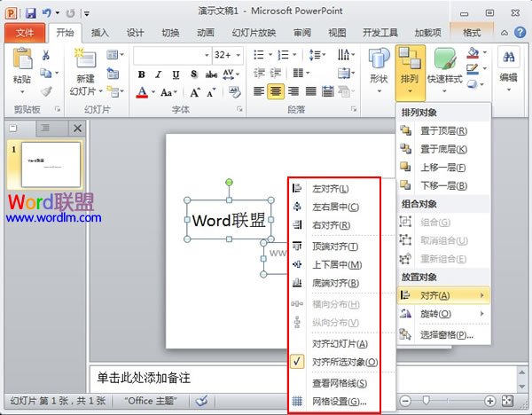Click the zoom out minus button
This screenshot has width=532, height=415.
tap(405, 401)
